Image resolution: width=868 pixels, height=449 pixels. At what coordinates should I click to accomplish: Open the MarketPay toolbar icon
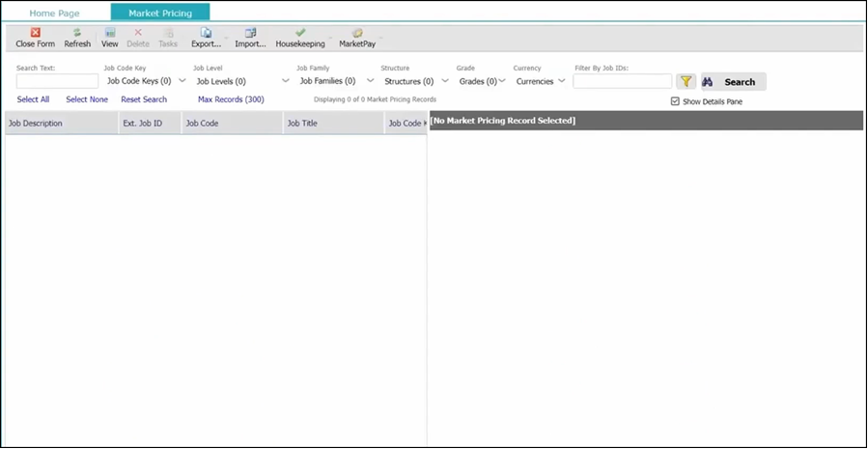coord(357,33)
